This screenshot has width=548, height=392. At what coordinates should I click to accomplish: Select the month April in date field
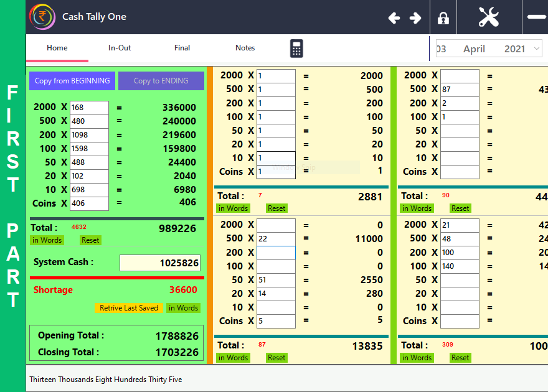[x=474, y=49]
